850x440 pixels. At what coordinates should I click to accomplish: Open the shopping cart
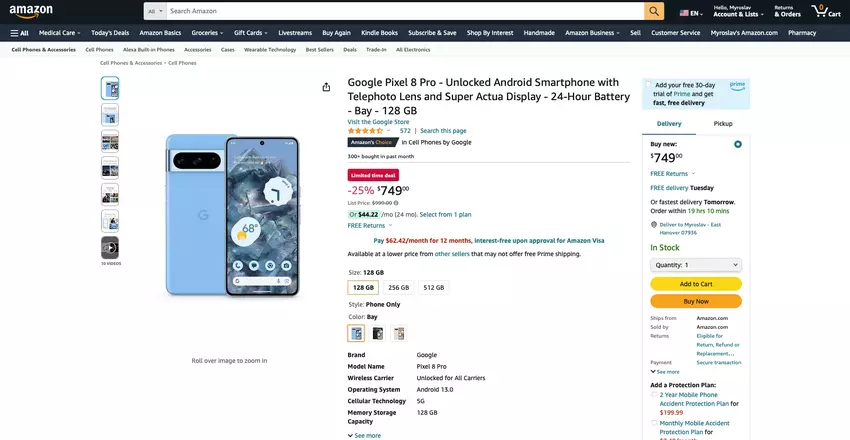[825, 11]
